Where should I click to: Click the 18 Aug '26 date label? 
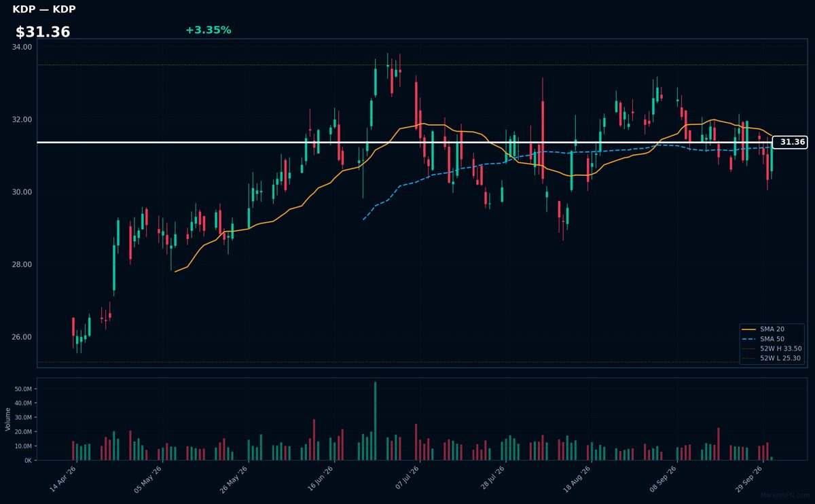coord(577,479)
